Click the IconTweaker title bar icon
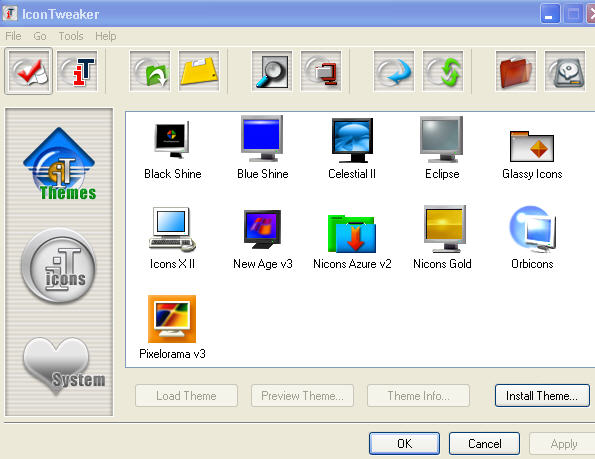 [10, 14]
